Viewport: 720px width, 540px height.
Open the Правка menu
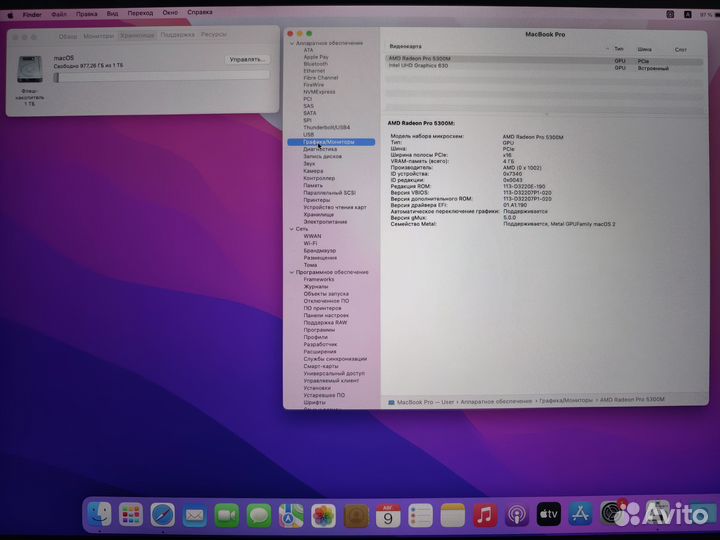pos(86,14)
